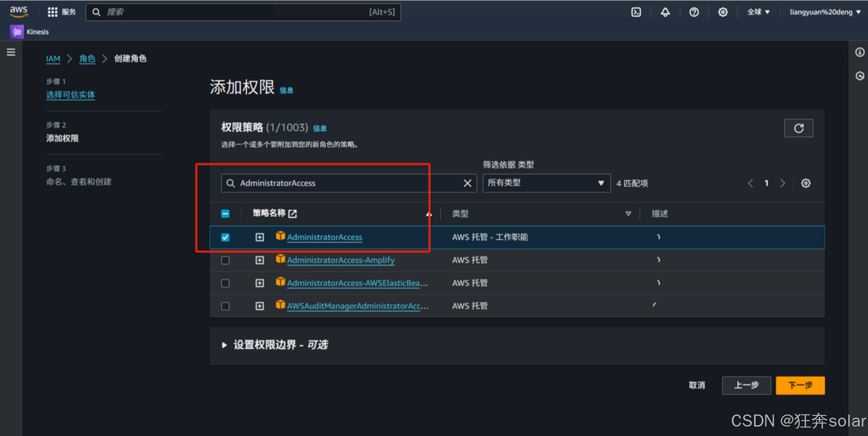Click the AWSElasticBeanstalk policy box icon
The width and height of the screenshot is (868, 436).
coord(281,281)
